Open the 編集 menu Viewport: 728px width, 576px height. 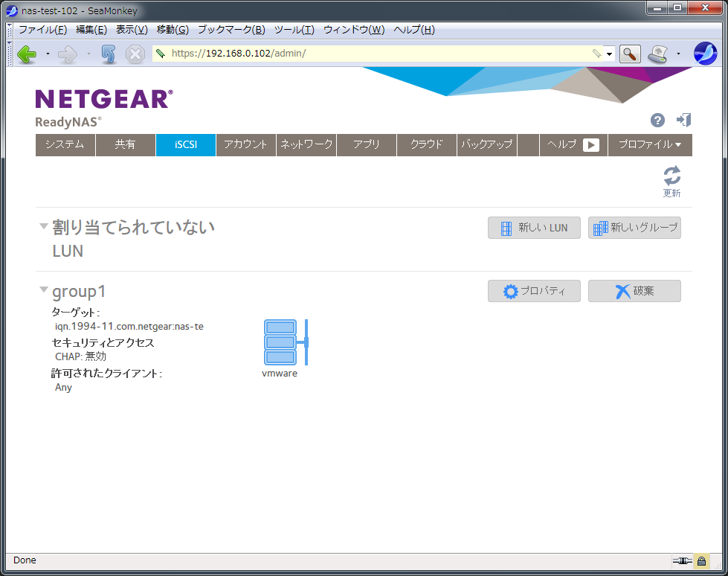[91, 30]
